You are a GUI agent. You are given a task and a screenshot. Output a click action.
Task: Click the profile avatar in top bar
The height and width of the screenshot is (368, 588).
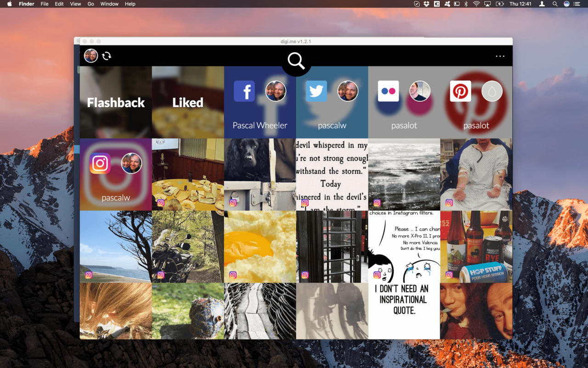click(91, 56)
